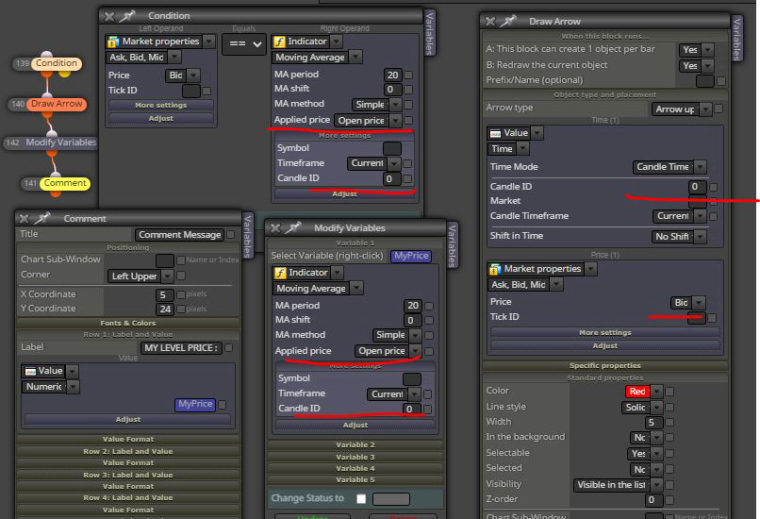
Task: Click the pin icon in Modify Variables panel
Action: (294, 228)
